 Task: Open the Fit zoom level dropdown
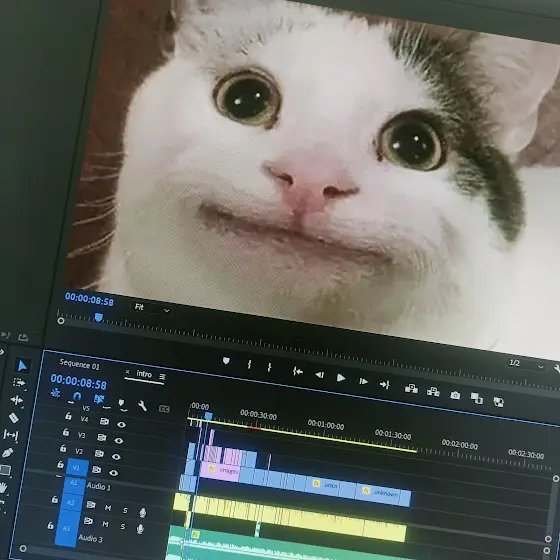[151, 309]
